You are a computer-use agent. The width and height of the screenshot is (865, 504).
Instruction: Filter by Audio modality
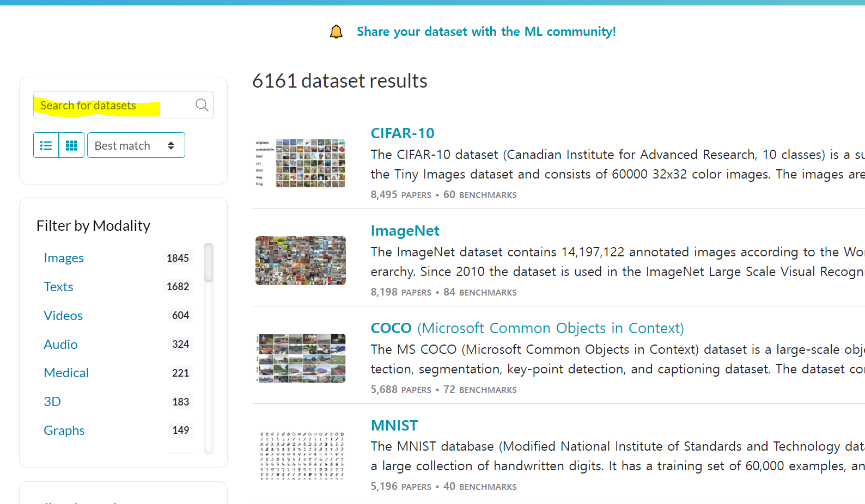tap(60, 345)
